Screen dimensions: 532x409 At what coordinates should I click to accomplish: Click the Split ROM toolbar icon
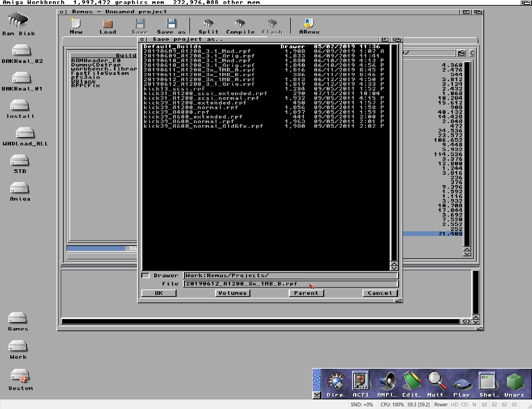pos(208,26)
